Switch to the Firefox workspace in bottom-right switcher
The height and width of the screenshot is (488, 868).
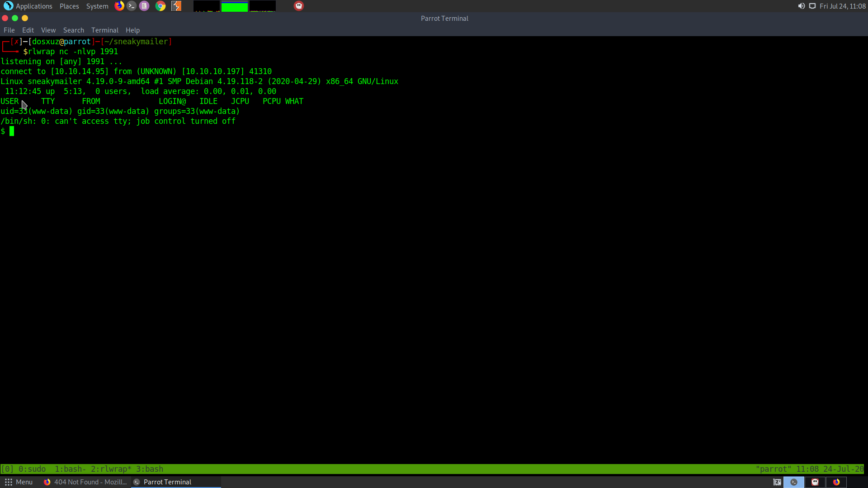836,482
